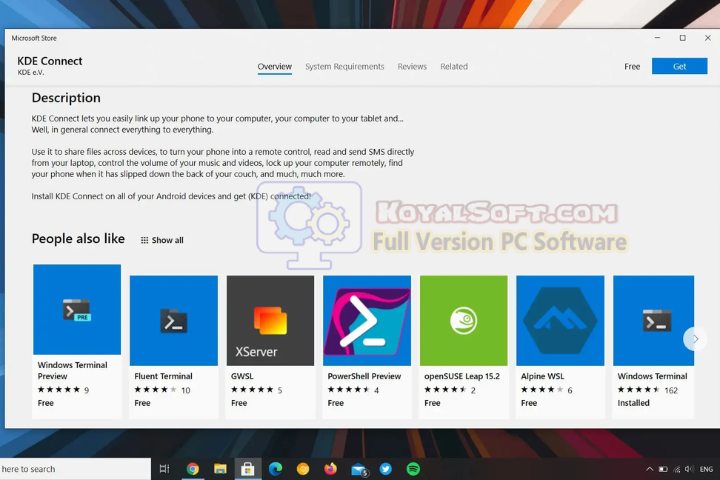Image resolution: width=720 pixels, height=480 pixels.
Task: Open network tray icon
Action: click(677, 469)
